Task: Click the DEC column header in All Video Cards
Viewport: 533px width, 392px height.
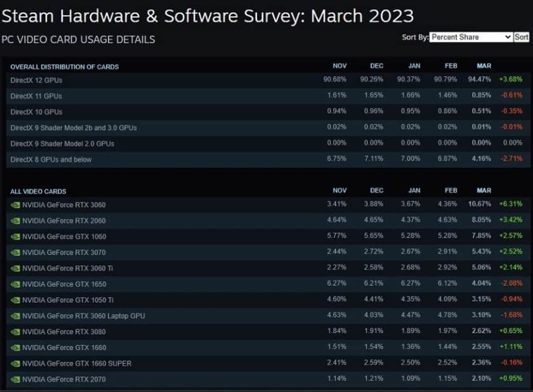Action: point(377,191)
